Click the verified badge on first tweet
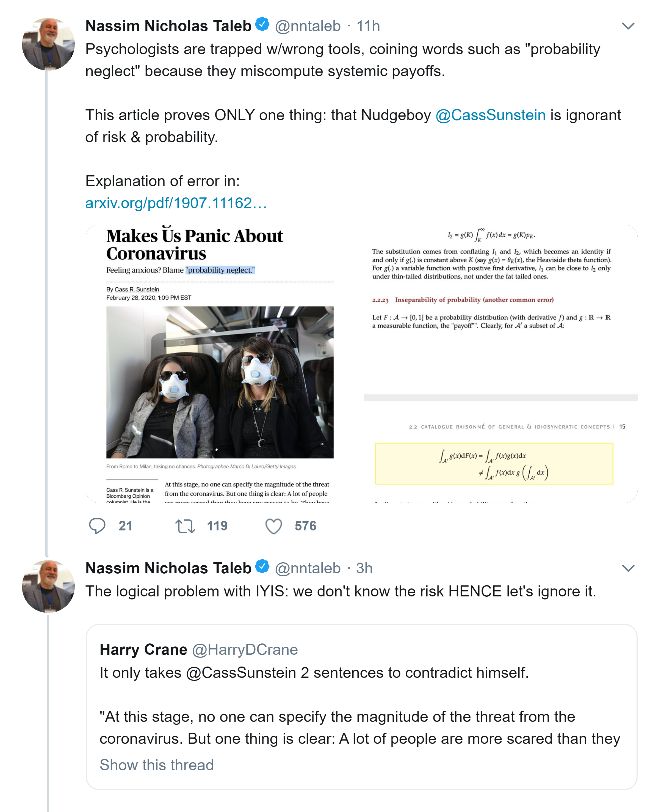Viewport: 661px width, 812px height. coord(262,24)
